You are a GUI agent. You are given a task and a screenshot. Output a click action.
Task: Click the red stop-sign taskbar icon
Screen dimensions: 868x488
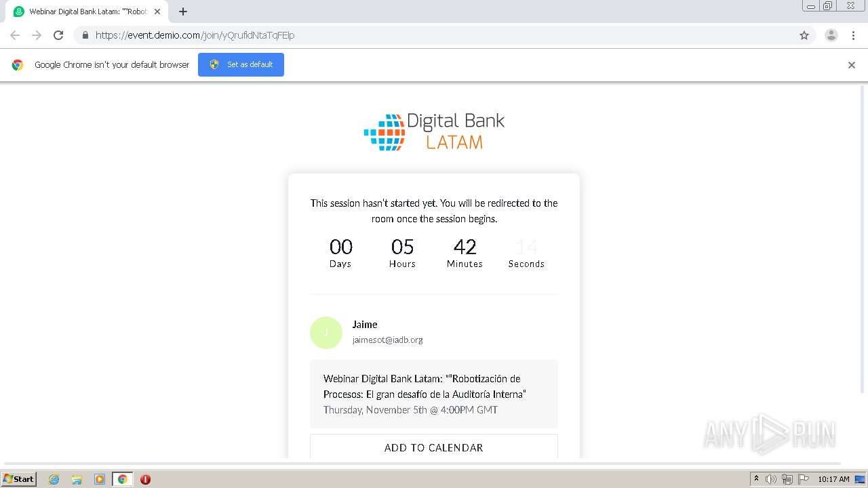click(x=145, y=479)
